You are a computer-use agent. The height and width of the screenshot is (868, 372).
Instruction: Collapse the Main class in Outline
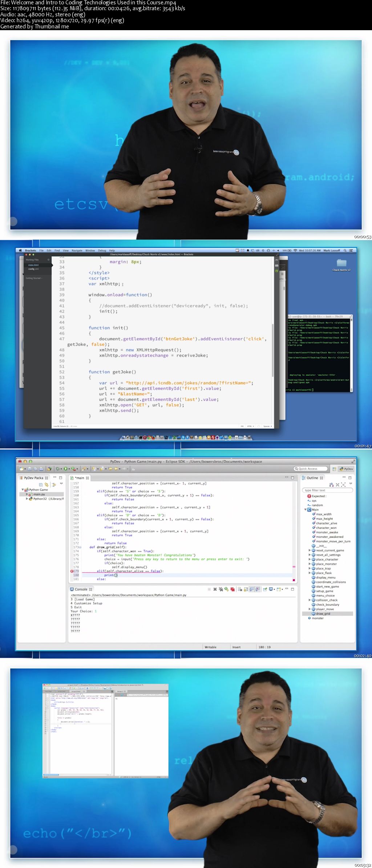click(305, 509)
